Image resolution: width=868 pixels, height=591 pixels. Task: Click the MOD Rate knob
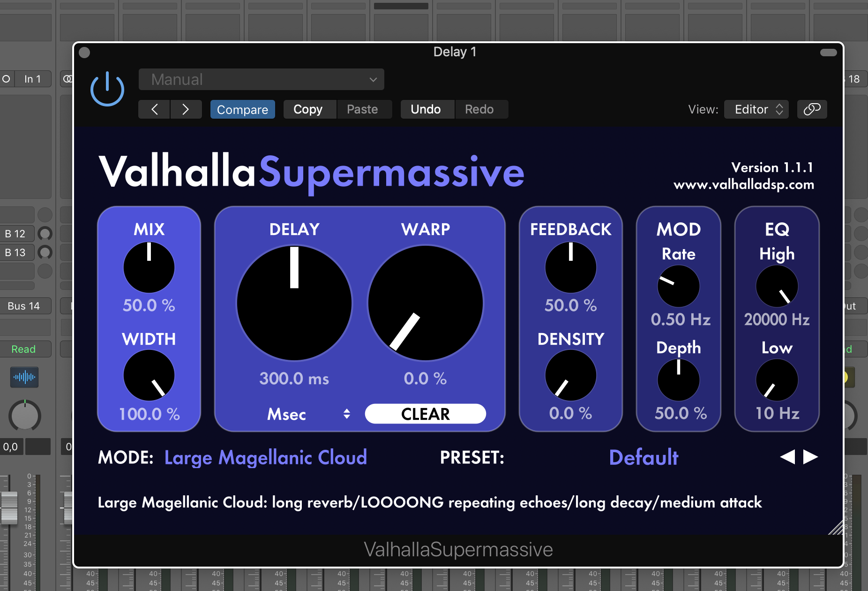coord(679,286)
